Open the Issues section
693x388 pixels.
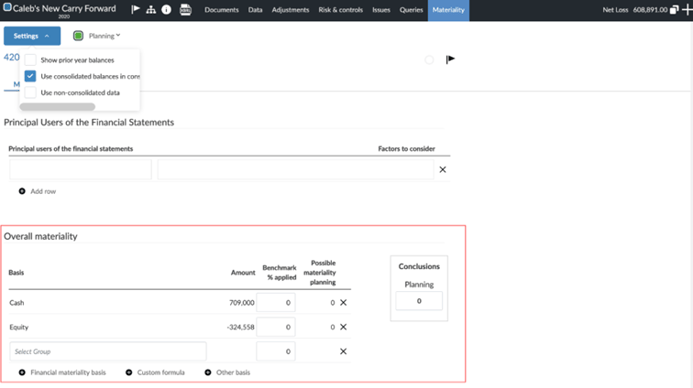(381, 10)
